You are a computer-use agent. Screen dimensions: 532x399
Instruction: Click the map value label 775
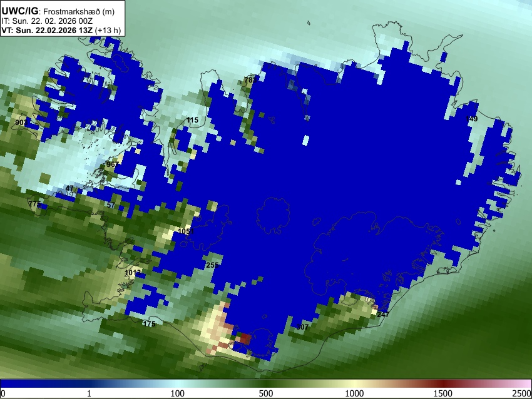pyautogui.click(x=34, y=204)
